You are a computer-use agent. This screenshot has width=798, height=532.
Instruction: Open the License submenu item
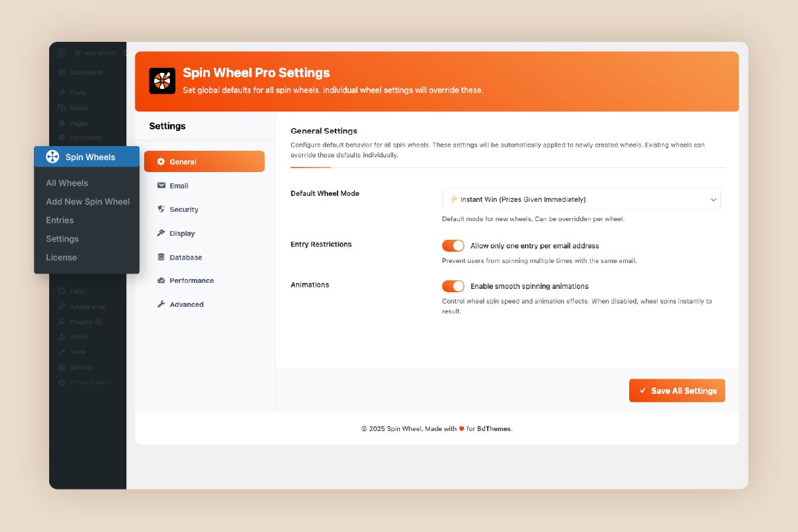[61, 257]
